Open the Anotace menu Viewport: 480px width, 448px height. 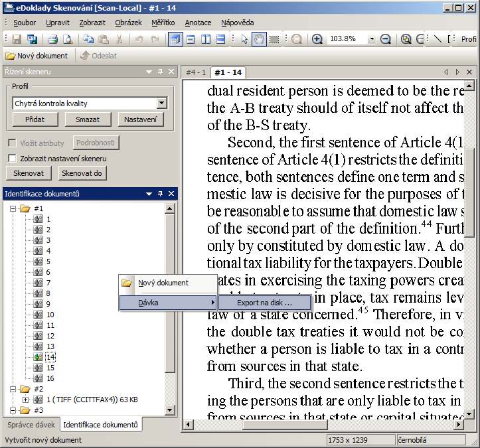198,23
